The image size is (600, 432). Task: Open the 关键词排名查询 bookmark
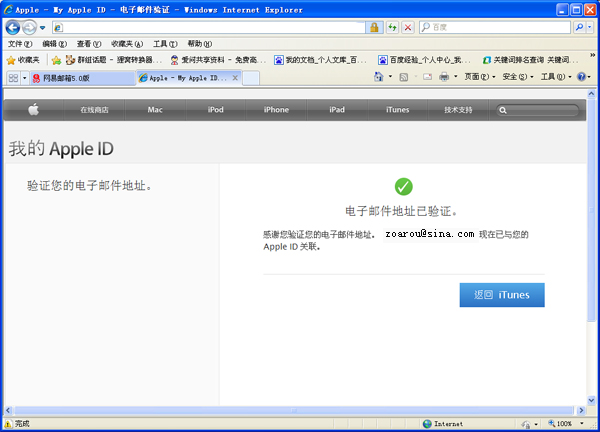click(530, 60)
